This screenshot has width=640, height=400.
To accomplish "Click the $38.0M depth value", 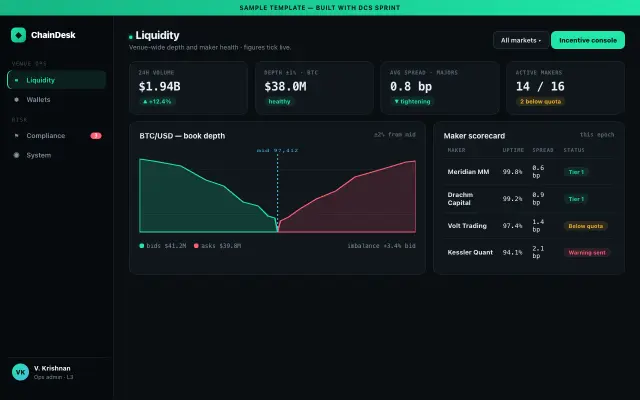I will 285,87.
